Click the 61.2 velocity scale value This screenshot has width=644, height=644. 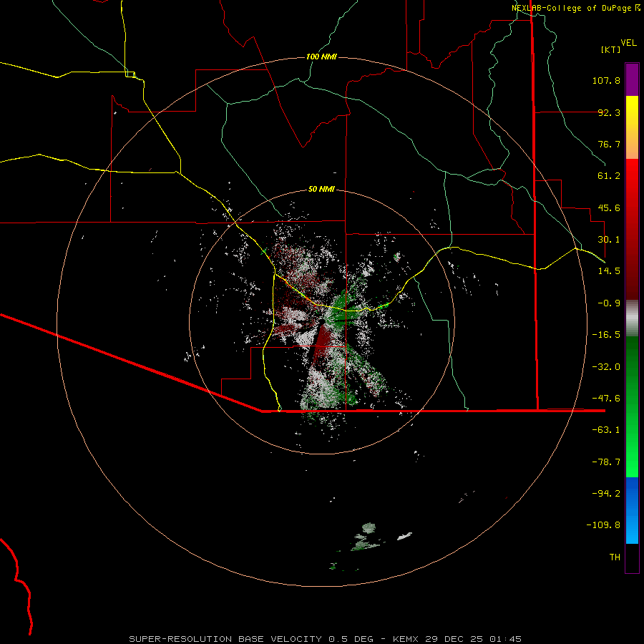tap(609, 176)
